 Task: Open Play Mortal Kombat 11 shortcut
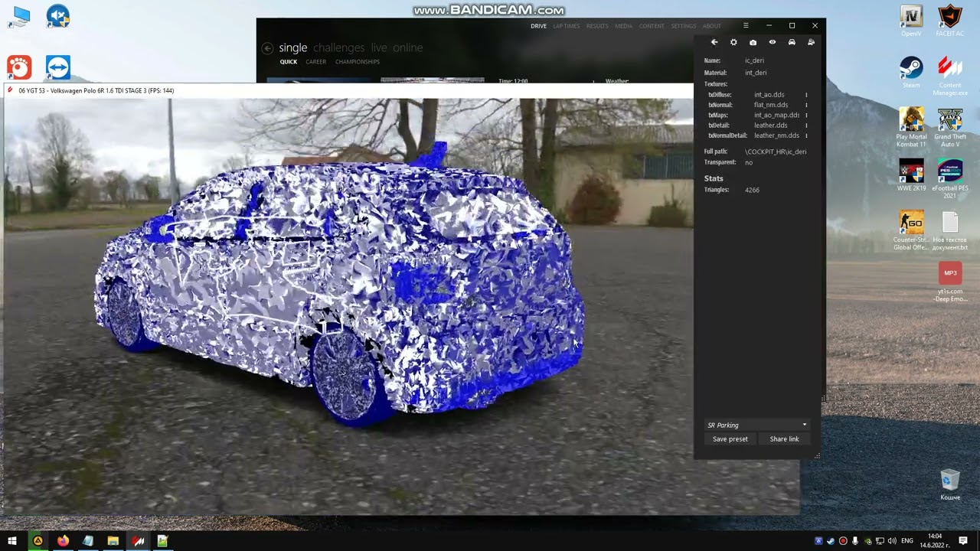pyautogui.click(x=911, y=127)
